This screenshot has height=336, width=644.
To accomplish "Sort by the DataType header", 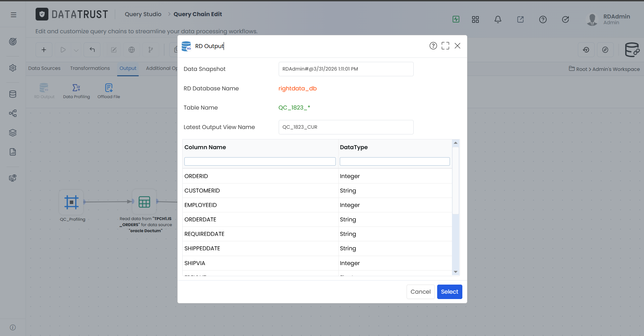I will 354,147.
